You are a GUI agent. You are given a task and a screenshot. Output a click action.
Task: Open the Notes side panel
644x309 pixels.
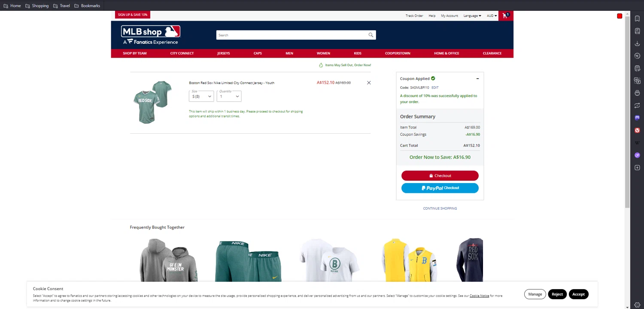pos(637,68)
